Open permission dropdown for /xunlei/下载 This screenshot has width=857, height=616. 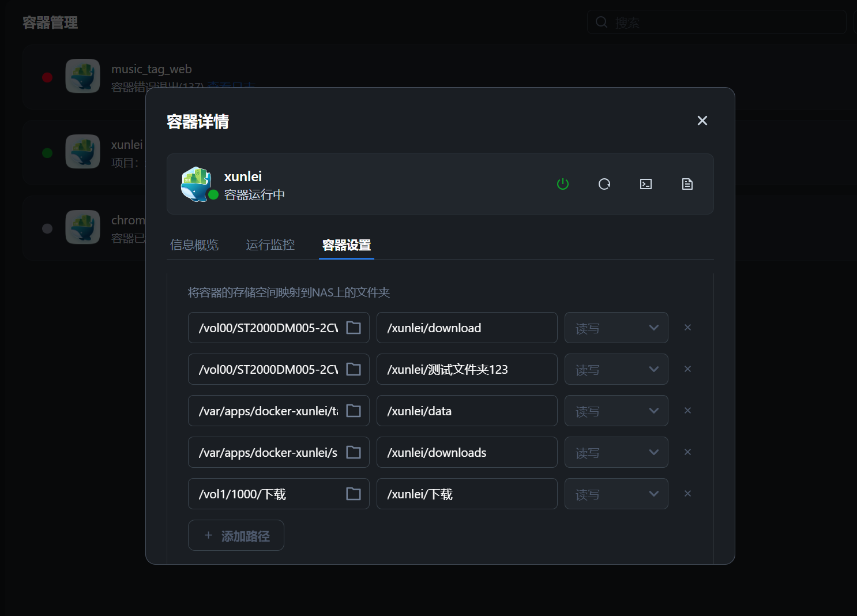tap(617, 494)
